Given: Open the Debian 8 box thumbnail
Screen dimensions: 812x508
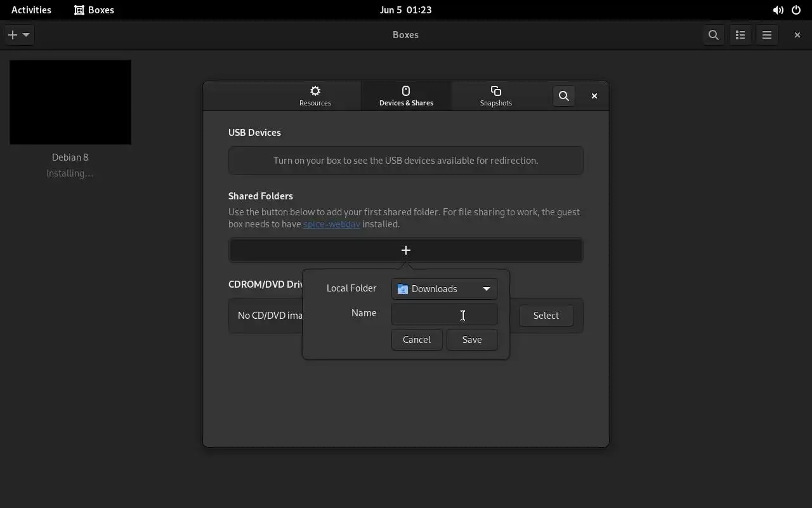Looking at the screenshot, I should point(70,102).
